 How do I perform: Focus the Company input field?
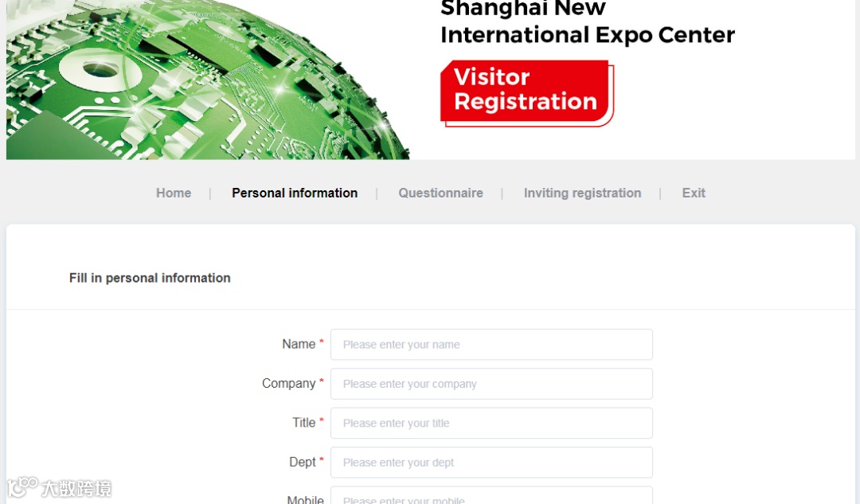491,384
